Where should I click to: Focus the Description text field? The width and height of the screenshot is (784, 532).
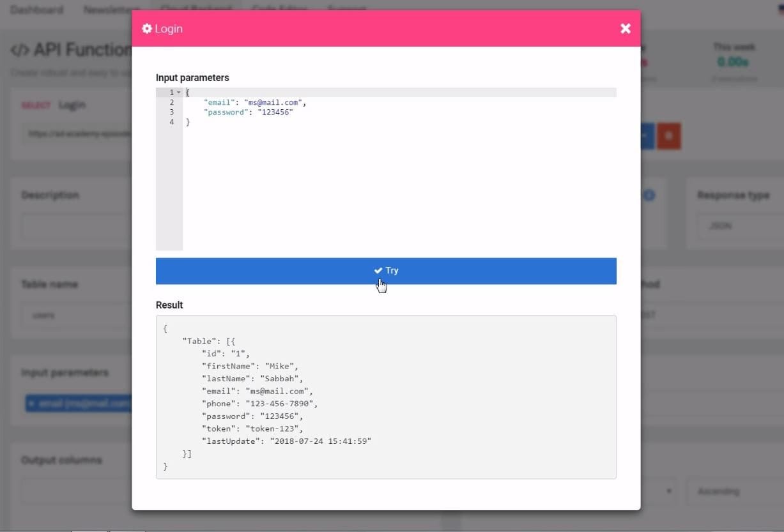pos(77,226)
